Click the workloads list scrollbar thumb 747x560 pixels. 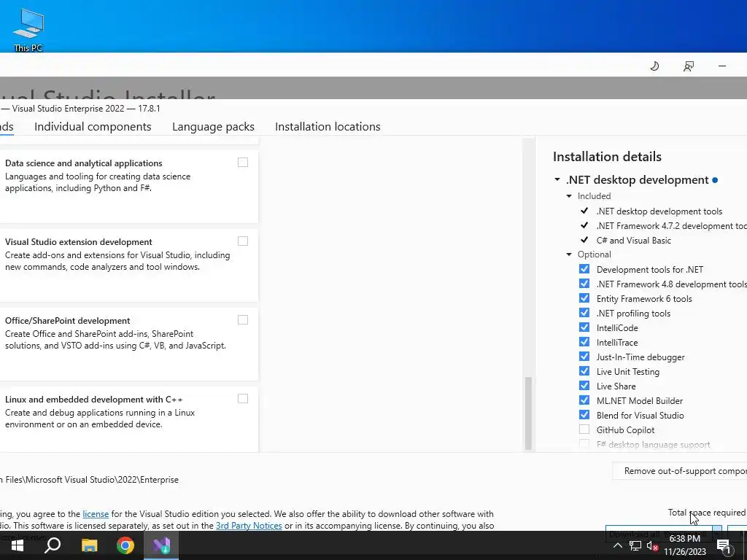coord(528,413)
